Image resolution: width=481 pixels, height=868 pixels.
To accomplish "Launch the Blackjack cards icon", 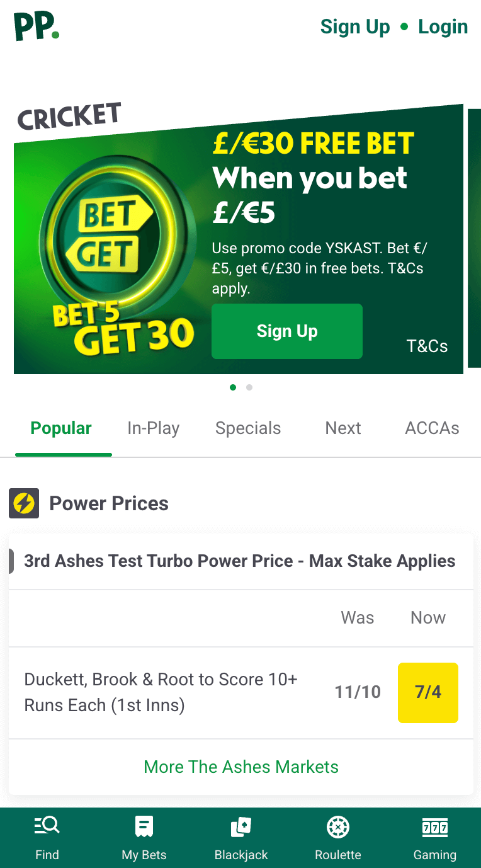I will tap(241, 826).
